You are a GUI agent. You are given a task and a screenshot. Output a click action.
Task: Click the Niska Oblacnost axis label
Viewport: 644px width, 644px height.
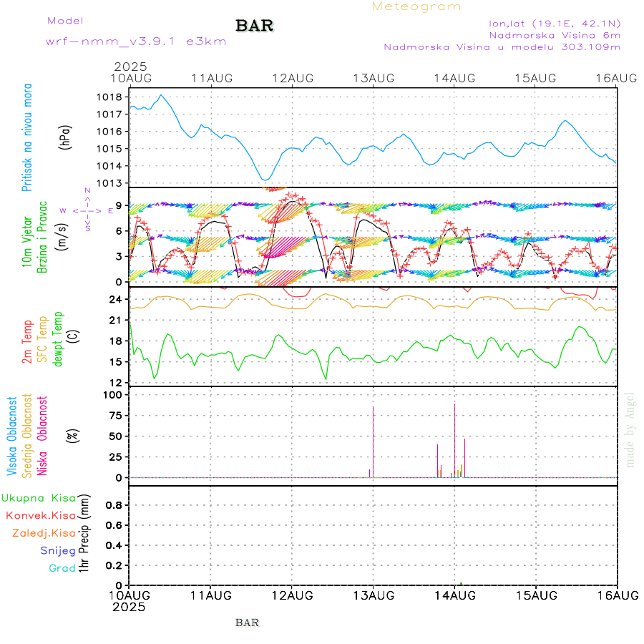coord(43,435)
